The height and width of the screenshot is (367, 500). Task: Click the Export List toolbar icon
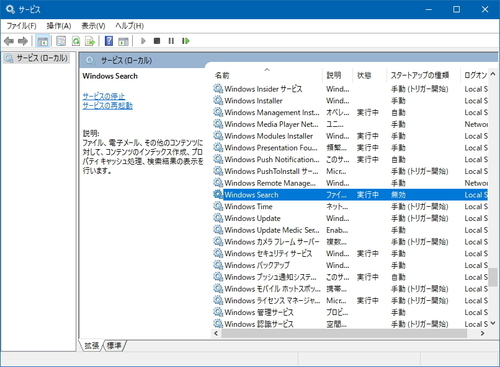click(90, 41)
